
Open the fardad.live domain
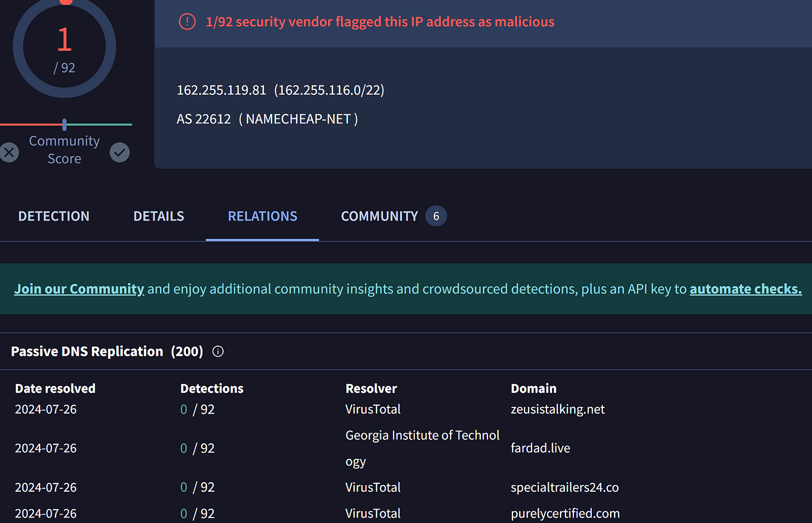pyautogui.click(x=540, y=448)
